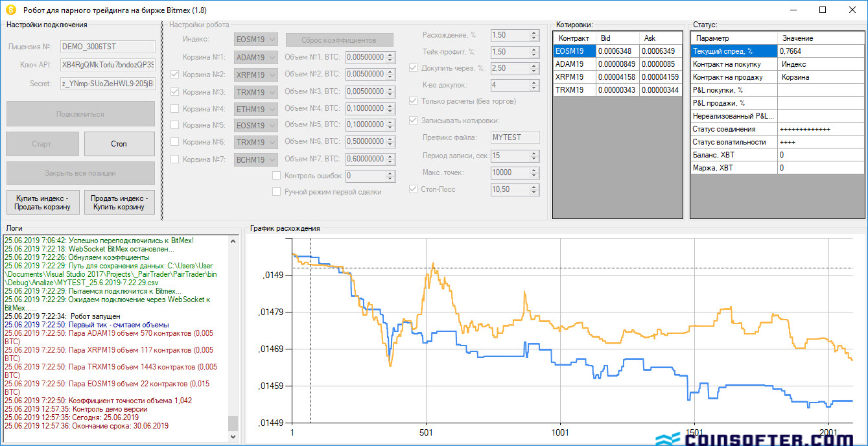The image size is (868, 446).
Task: Select the Баланс, XBT row
Action: pyautogui.click(x=777, y=155)
